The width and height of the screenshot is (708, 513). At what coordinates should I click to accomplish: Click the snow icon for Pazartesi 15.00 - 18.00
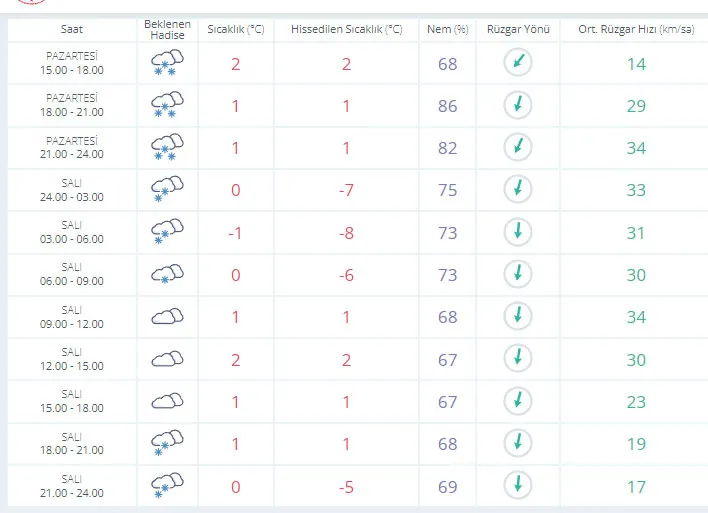tap(167, 63)
